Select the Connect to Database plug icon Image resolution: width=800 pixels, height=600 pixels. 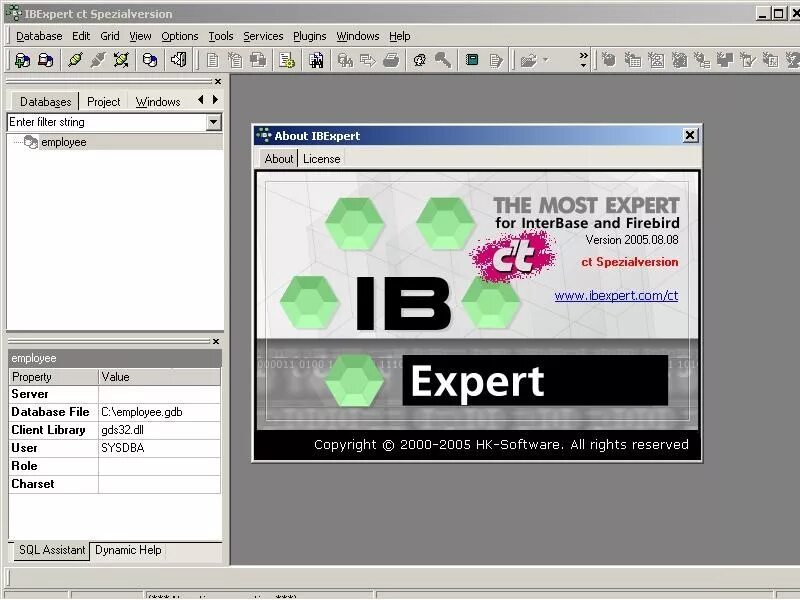pyautogui.click(x=75, y=60)
